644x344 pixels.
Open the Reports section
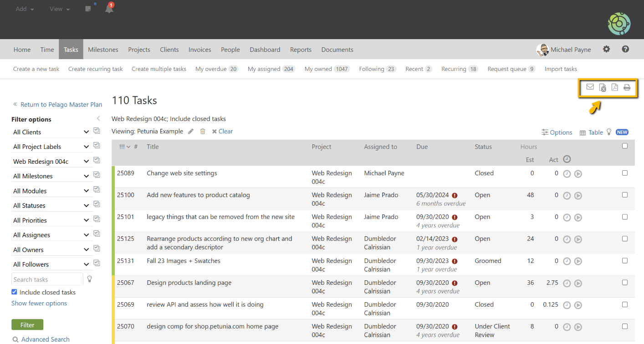pos(301,49)
